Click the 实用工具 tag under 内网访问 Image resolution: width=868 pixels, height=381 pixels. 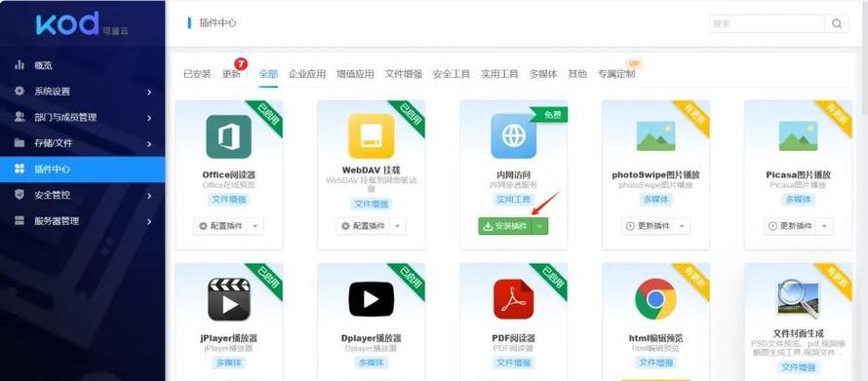(513, 200)
